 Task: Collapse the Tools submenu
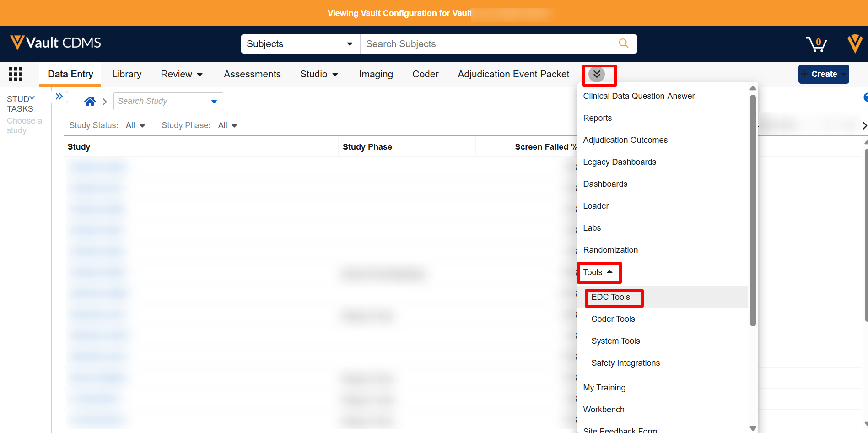598,272
